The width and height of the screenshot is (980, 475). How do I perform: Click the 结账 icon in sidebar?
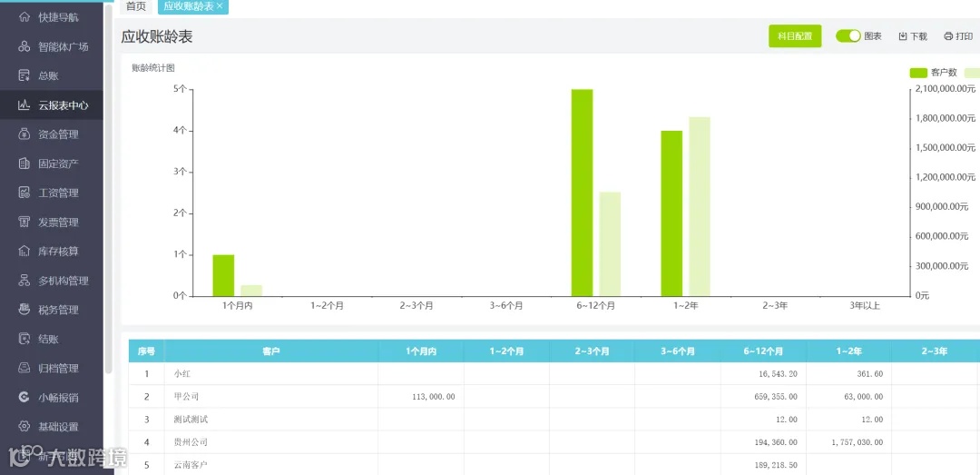(24, 339)
